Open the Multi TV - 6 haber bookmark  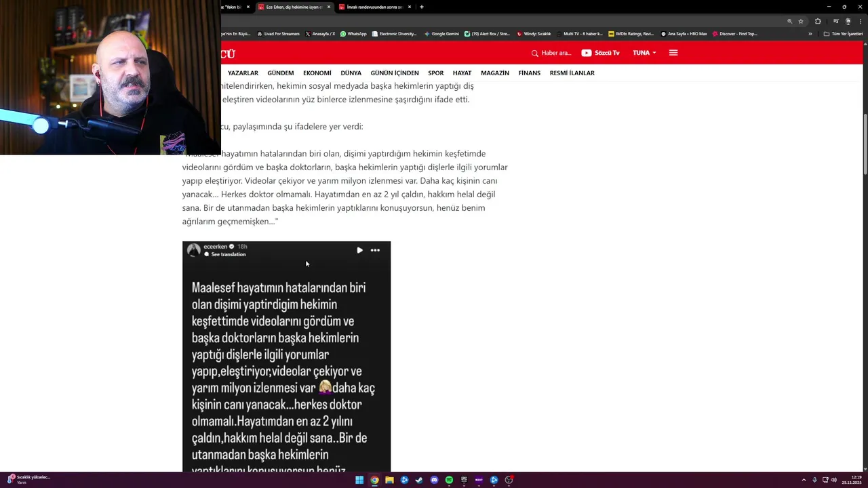[579, 34]
